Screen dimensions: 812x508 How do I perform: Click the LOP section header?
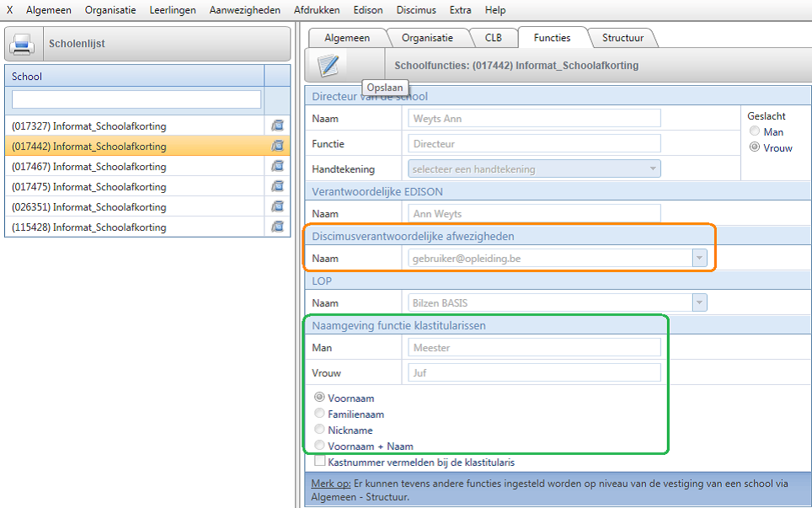click(x=558, y=281)
